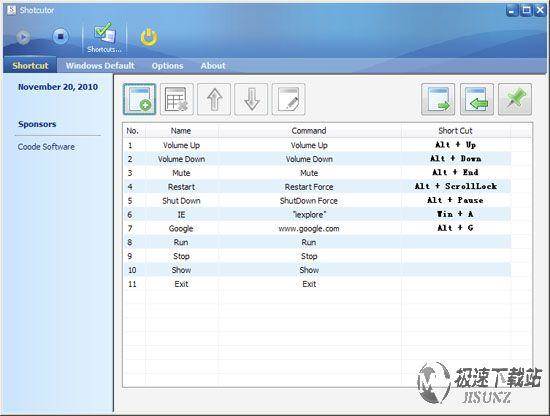
Task: Edit the shortcut with the pencil icon
Action: pos(288,99)
